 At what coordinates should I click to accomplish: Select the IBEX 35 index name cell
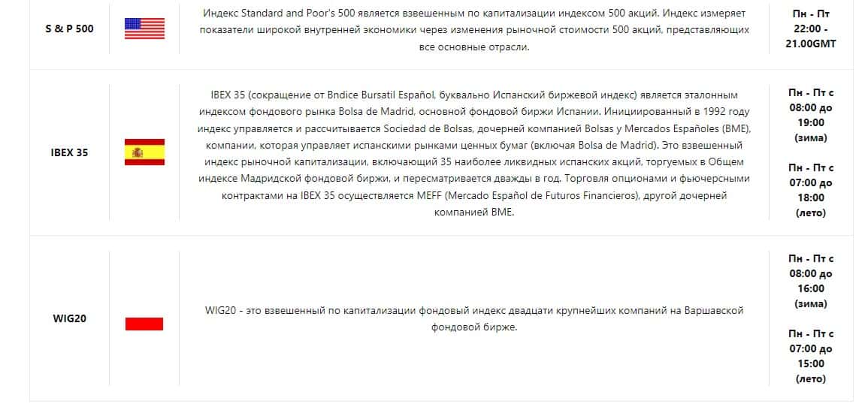(69, 152)
